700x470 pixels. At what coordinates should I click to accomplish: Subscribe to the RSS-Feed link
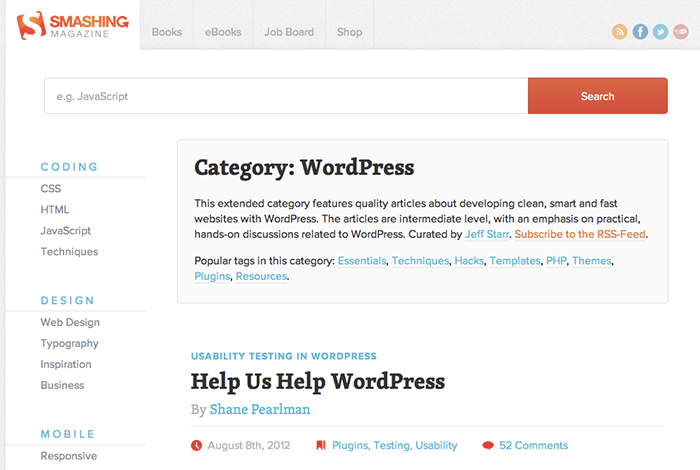point(580,234)
